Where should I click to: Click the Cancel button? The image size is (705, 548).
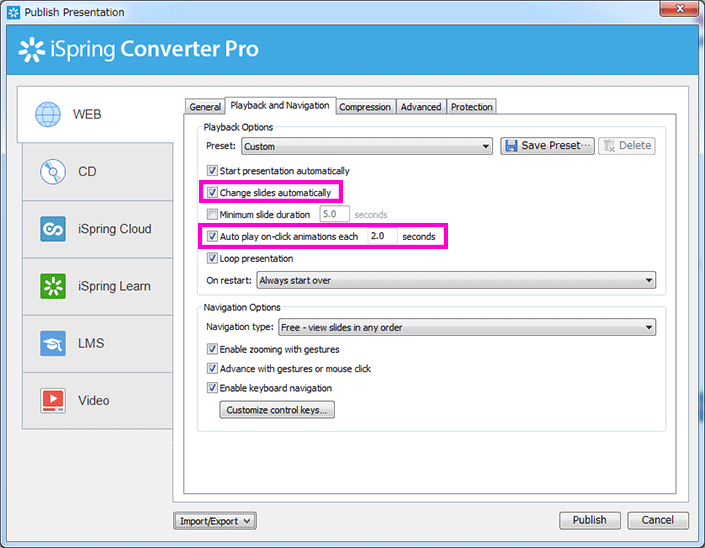(658, 520)
